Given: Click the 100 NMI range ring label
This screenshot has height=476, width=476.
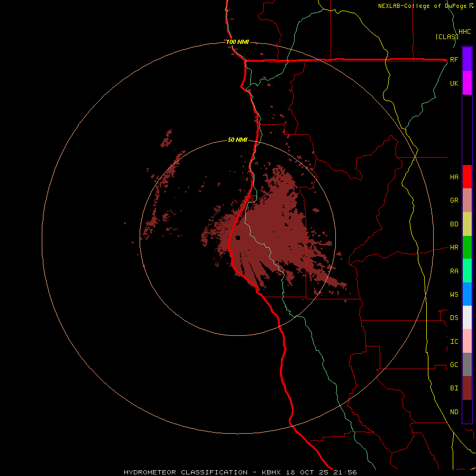Looking at the screenshot, I should point(237,42).
